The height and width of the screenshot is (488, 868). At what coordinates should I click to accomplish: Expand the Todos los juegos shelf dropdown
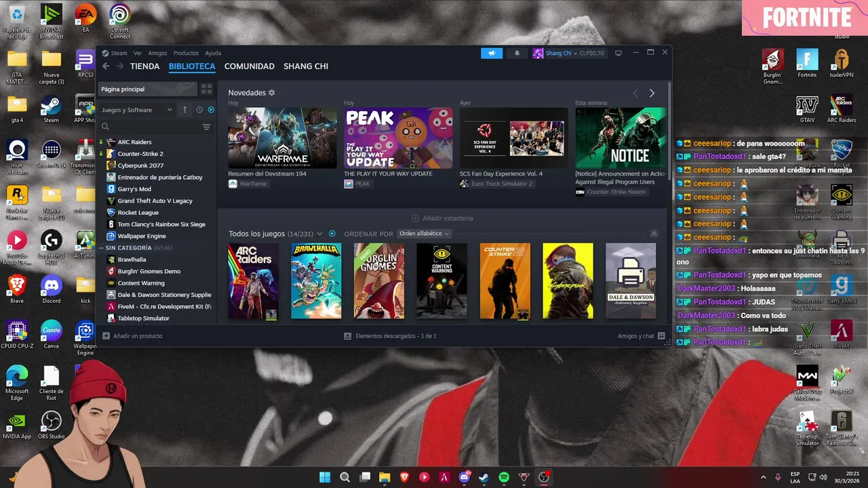point(319,234)
